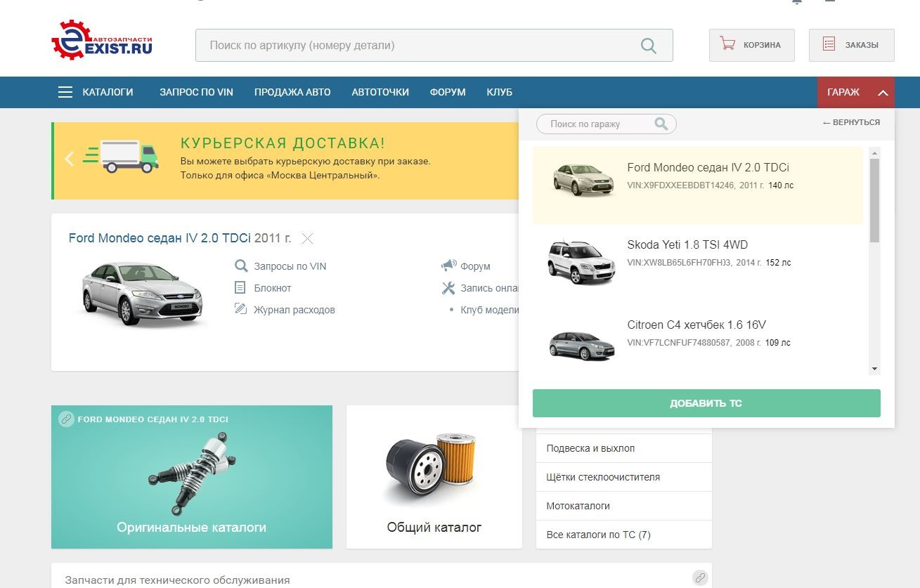Open Запрос по VIN menu item
The image size is (920, 588).
(x=196, y=92)
